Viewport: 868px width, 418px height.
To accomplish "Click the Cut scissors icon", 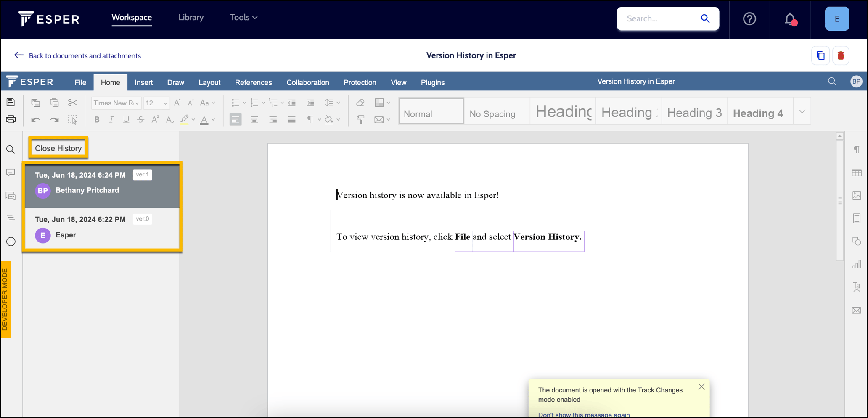I will pos(73,103).
